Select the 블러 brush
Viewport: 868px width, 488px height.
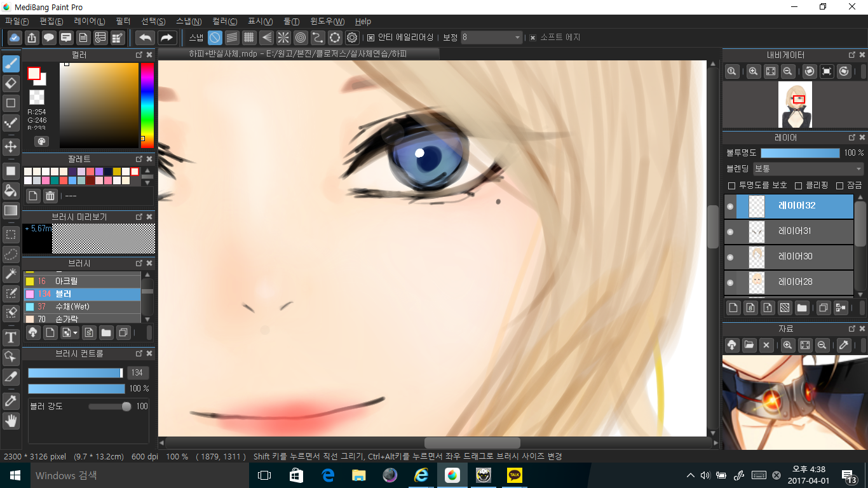coord(82,294)
